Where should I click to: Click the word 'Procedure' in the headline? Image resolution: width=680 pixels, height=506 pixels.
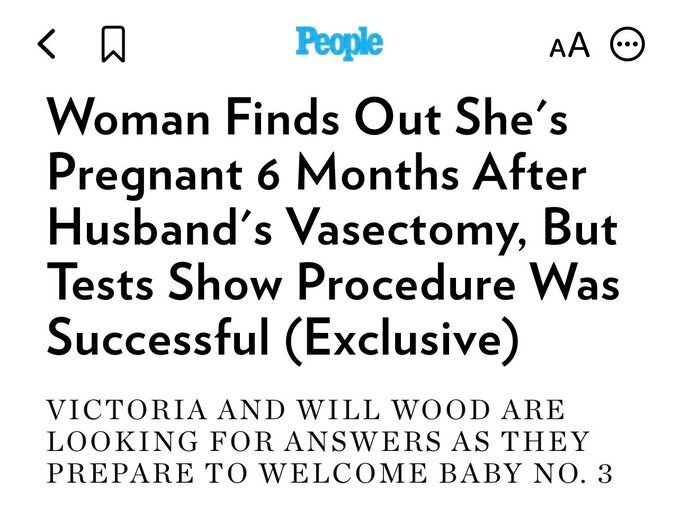407,284
